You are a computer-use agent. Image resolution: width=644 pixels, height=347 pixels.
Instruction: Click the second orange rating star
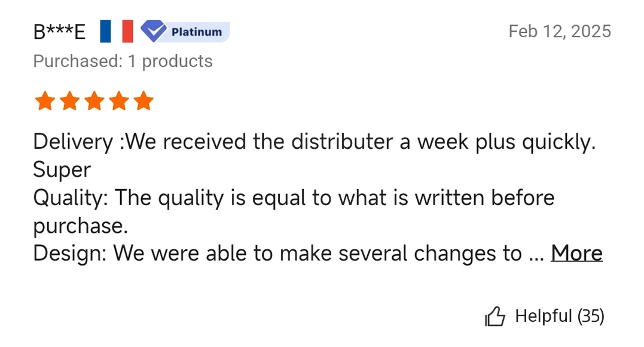point(69,101)
